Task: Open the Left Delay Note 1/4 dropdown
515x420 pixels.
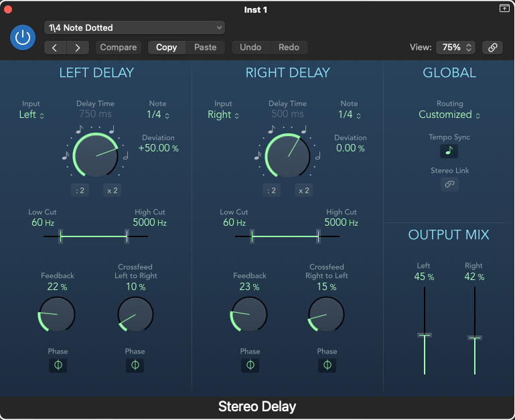Action: tap(158, 115)
